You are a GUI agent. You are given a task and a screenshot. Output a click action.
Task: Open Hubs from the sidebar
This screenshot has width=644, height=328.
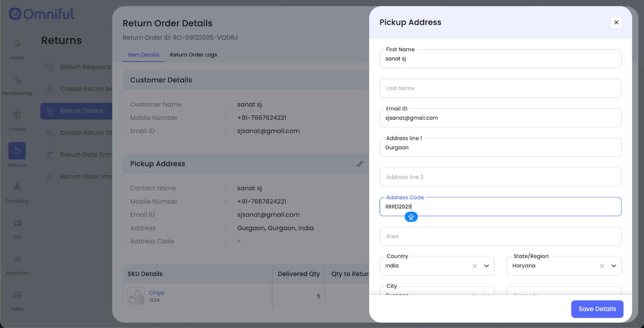[17, 295]
